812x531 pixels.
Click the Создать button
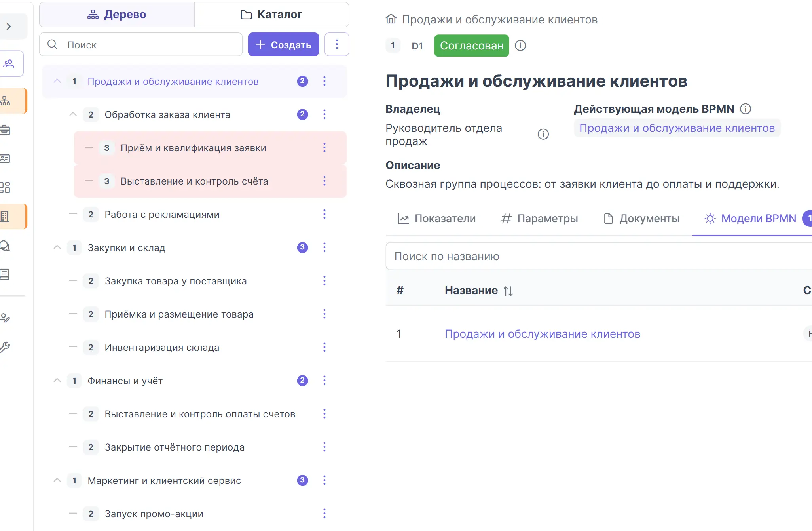pyautogui.click(x=283, y=44)
